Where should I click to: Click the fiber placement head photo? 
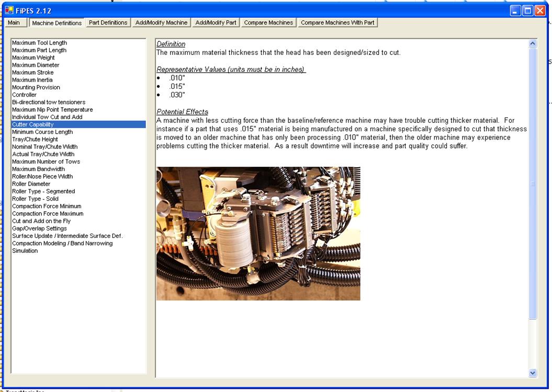(x=258, y=233)
